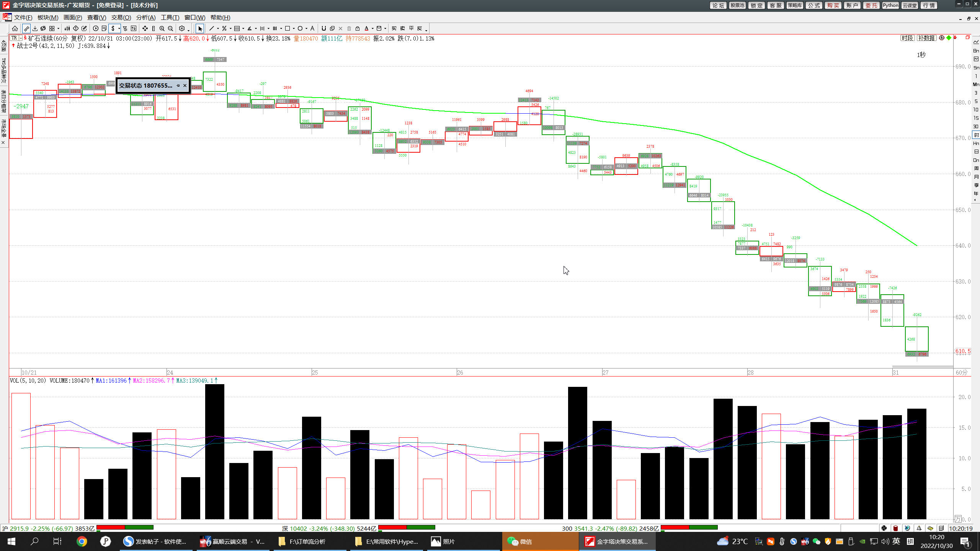Switch to the 周 weekly period
This screenshot has height=551, width=980.
click(x=976, y=168)
